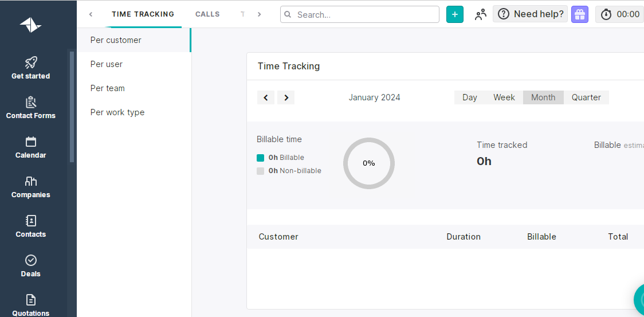Image resolution: width=644 pixels, height=317 pixels.
Task: Open Deals in sidebar
Action: [x=31, y=266]
